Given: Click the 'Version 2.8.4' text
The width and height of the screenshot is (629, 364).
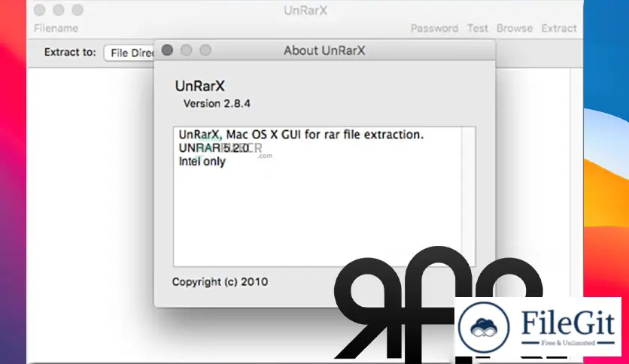Looking at the screenshot, I should coord(217,104).
